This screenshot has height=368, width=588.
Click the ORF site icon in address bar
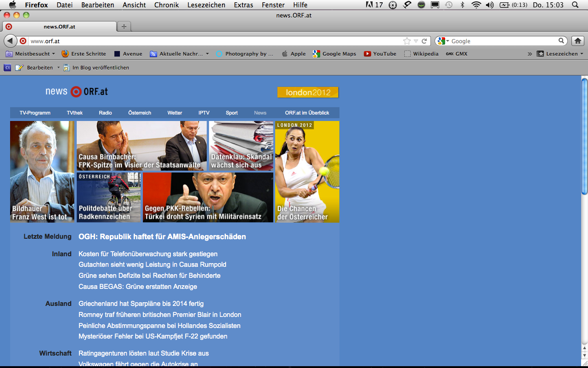pyautogui.click(x=23, y=41)
